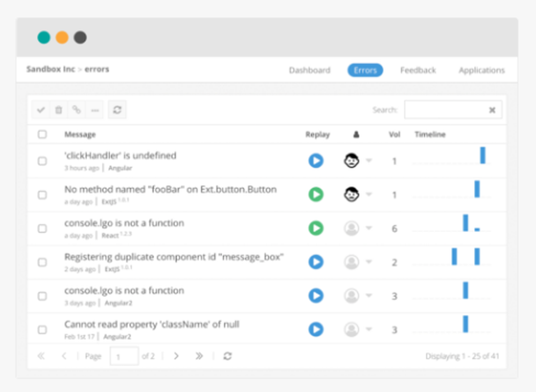
Task: Open user dropdown for console.lgo Angular2 error
Action: (x=368, y=295)
